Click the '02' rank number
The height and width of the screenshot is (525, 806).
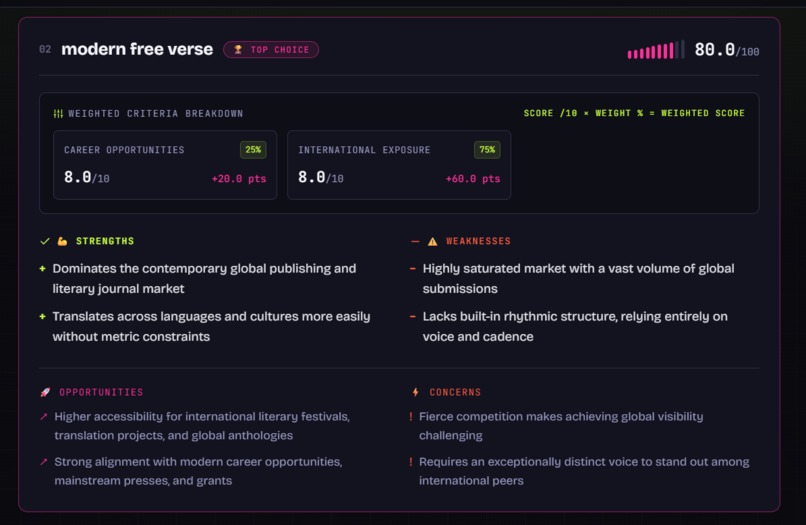(45, 49)
